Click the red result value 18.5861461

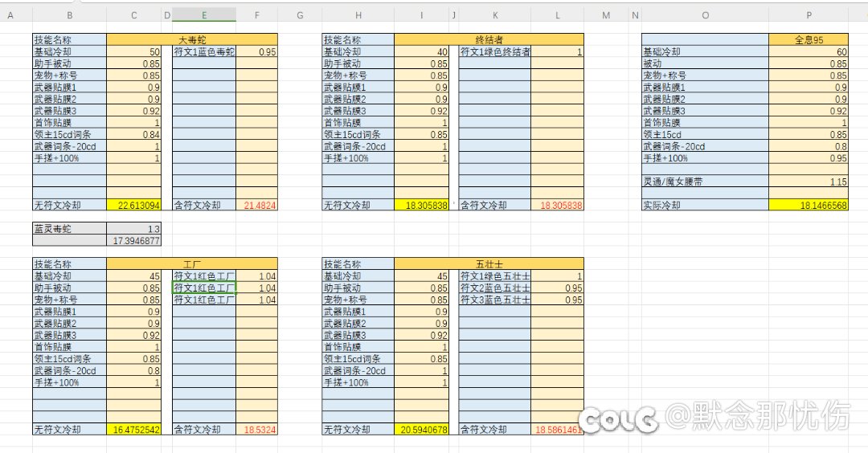tap(557, 429)
